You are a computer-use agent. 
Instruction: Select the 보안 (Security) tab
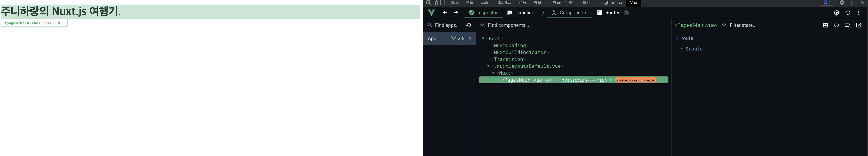coord(586,3)
